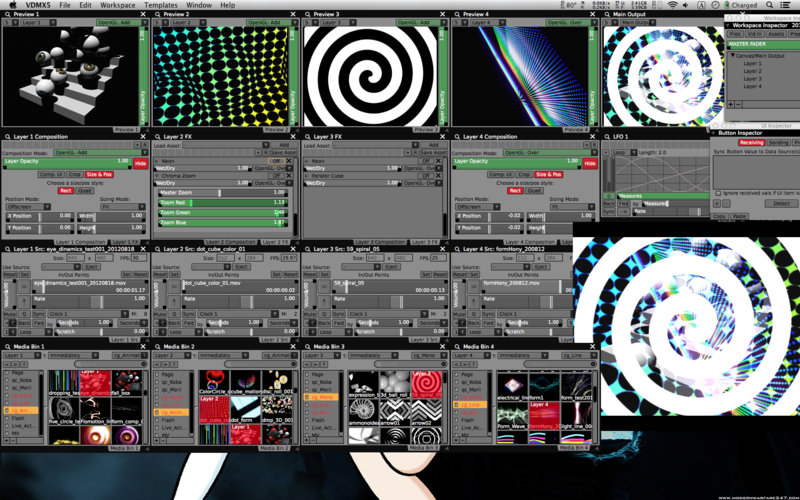
Task: Switch to Layer 1 FX tab
Action: (126, 242)
